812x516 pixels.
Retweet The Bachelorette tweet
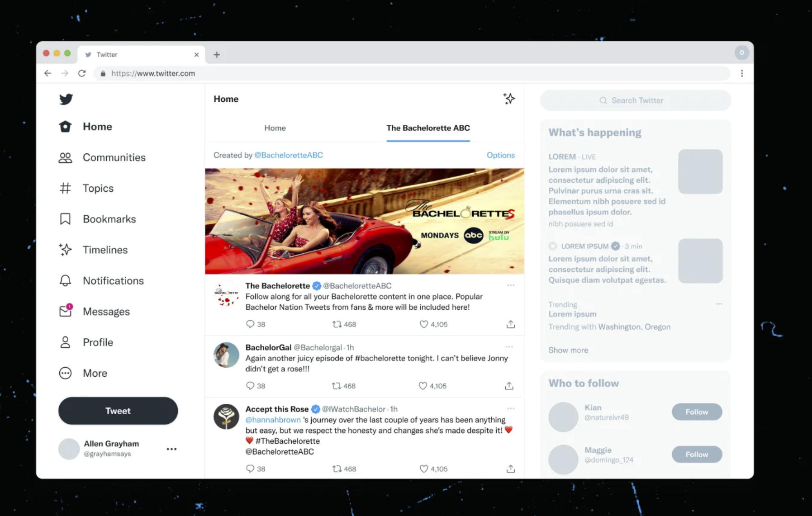click(344, 324)
